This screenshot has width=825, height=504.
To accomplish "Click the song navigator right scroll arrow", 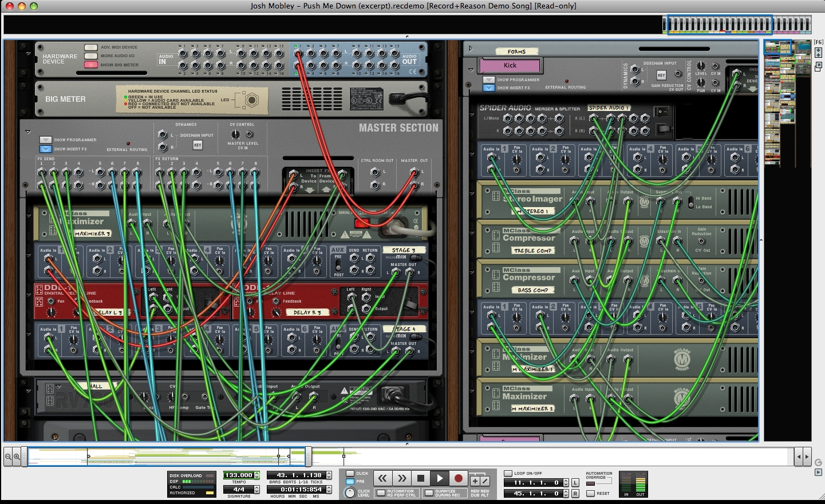I will point(807,457).
